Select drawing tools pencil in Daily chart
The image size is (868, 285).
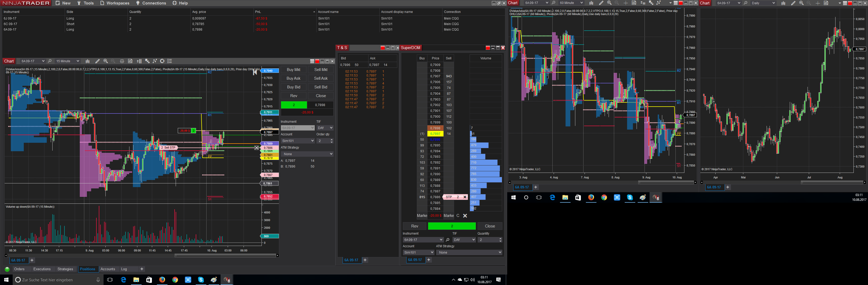793,3
